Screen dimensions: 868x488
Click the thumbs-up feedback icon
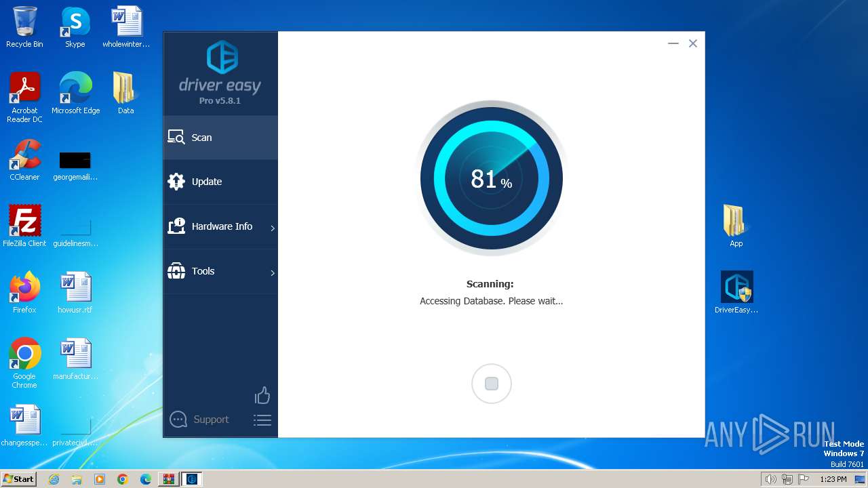tap(262, 395)
